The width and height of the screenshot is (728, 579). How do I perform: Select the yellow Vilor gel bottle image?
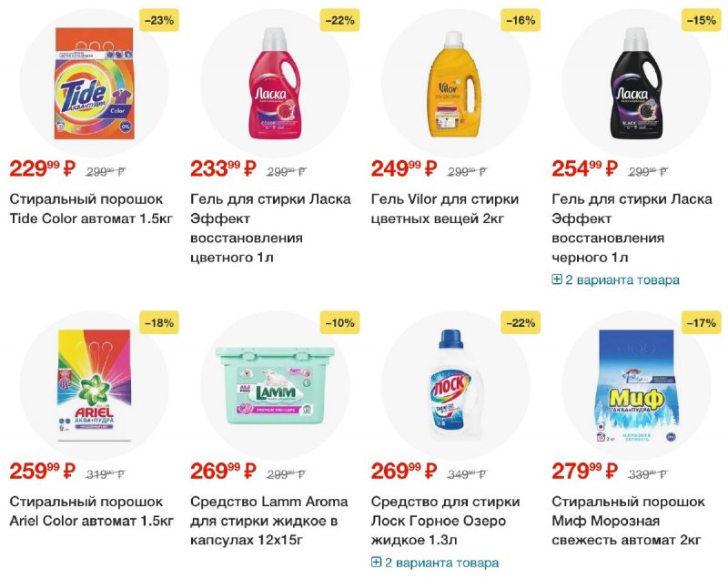click(456, 84)
